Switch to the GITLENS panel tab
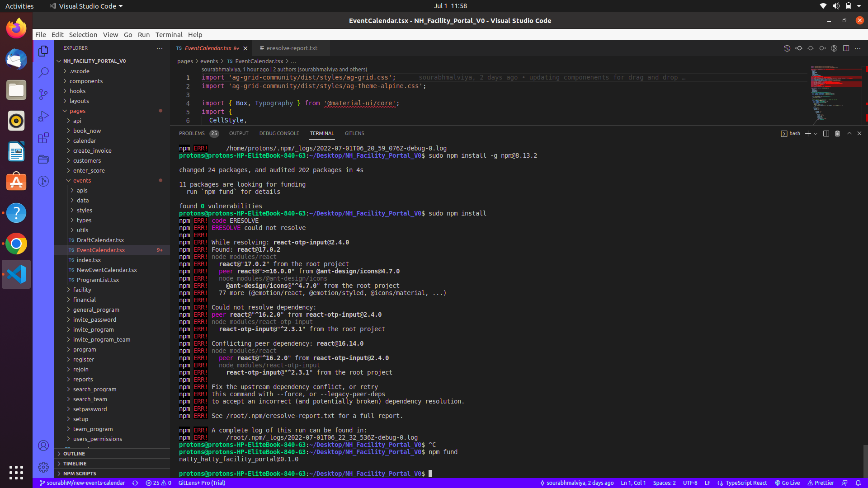Viewport: 868px width, 488px height. (x=354, y=133)
